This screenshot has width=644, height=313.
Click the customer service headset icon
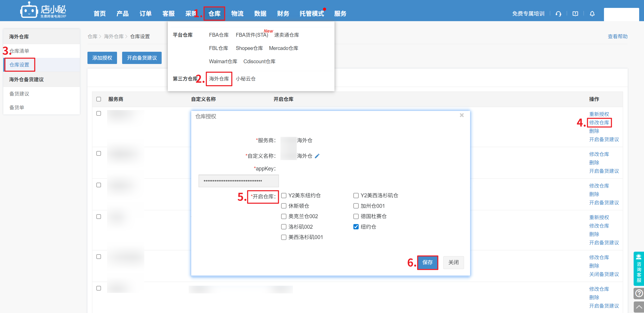point(558,14)
